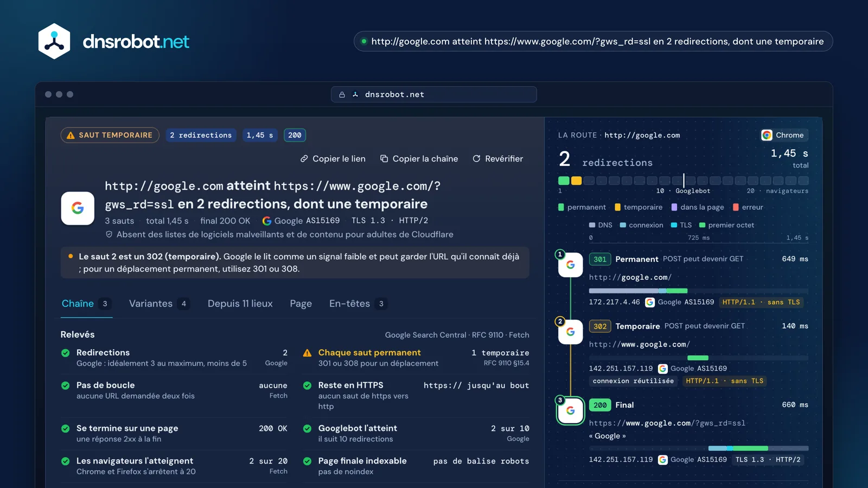
Task: Click the headline status banner at top
Action: [x=593, y=41]
